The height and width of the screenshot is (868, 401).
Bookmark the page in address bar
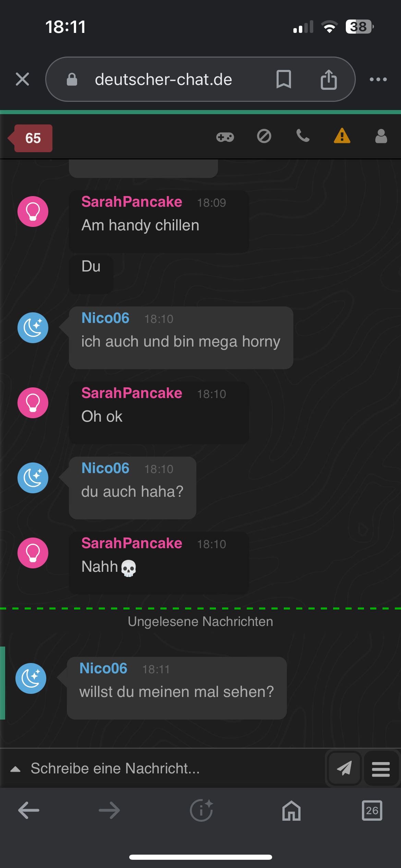284,79
